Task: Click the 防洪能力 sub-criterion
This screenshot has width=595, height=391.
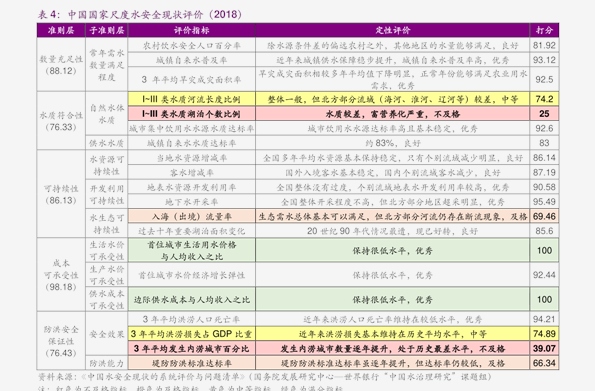Action: click(107, 363)
